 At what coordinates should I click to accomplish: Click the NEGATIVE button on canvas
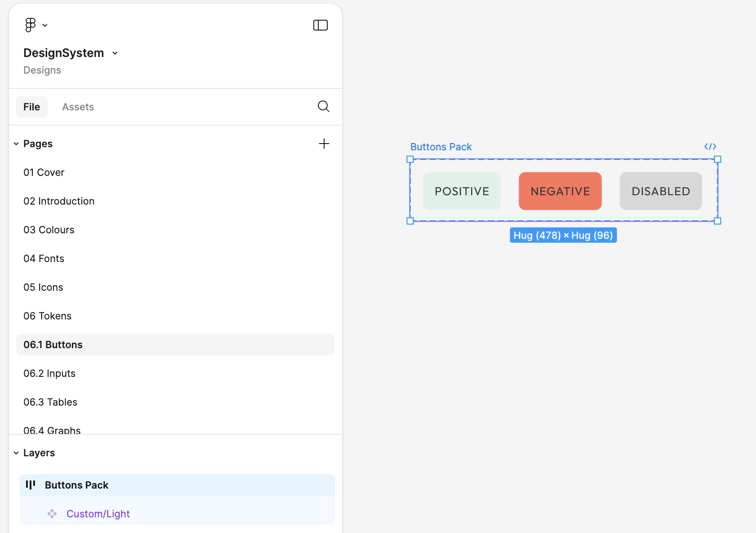tap(560, 191)
